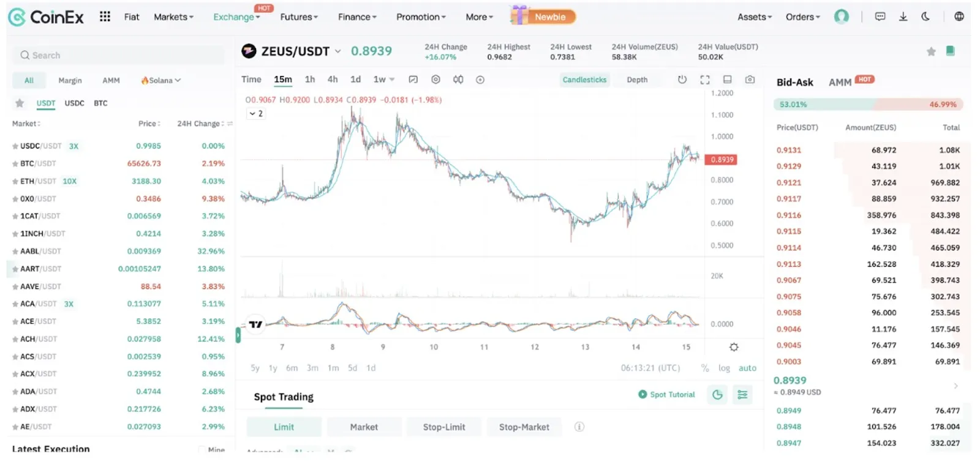
Task: Toggle log scale on chart
Action: pyautogui.click(x=724, y=368)
